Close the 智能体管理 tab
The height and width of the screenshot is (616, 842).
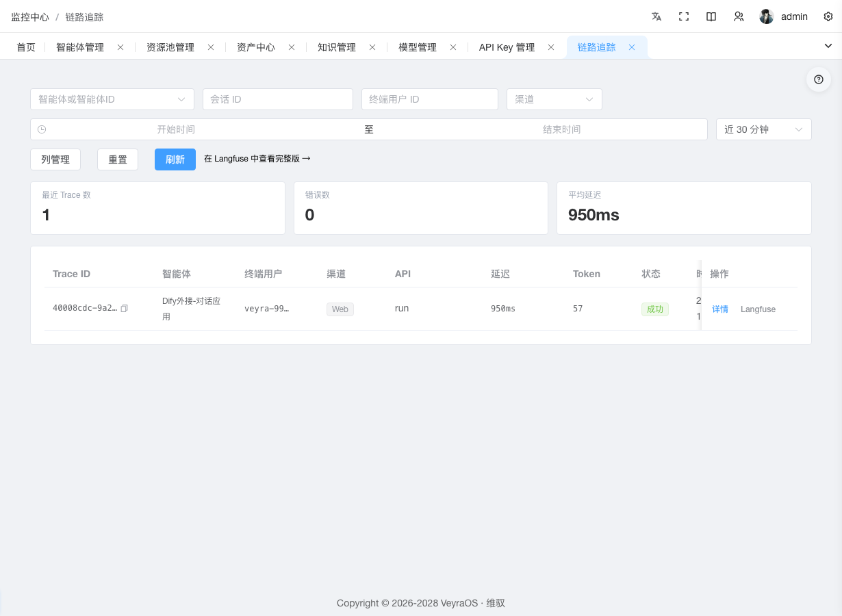tap(120, 47)
